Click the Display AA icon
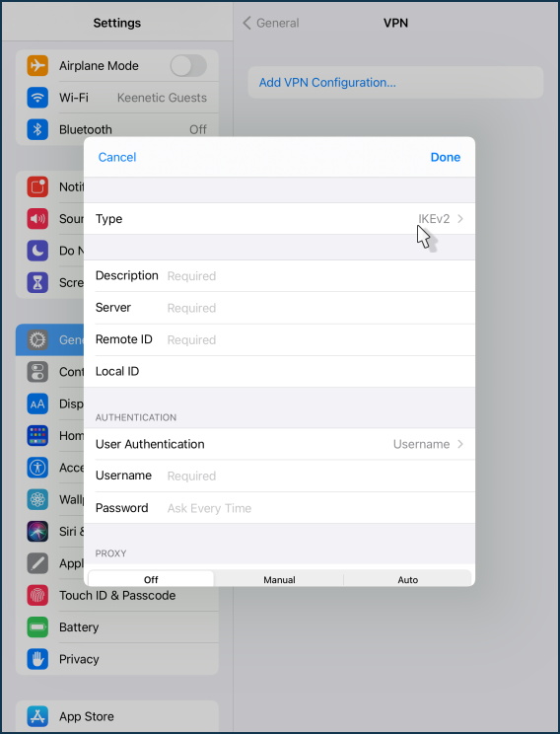This screenshot has width=560, height=734. [37, 404]
